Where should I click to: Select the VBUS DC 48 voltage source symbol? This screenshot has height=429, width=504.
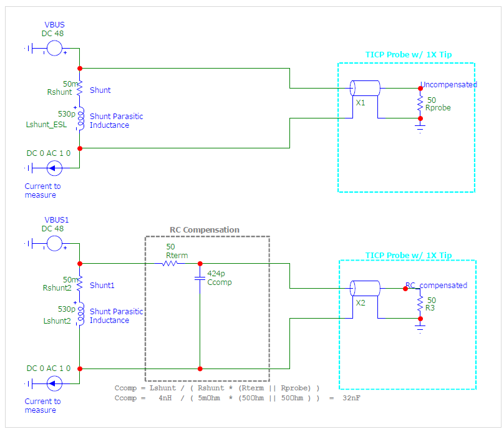54,49
